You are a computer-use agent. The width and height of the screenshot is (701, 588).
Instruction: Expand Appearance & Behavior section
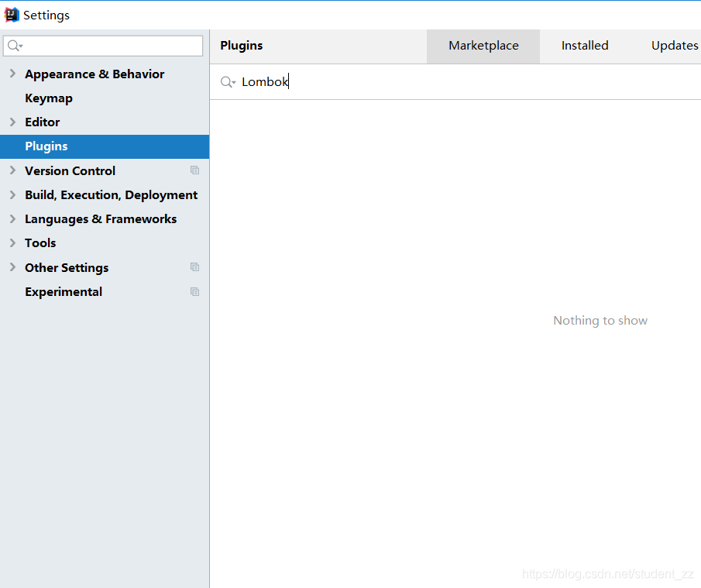click(12, 74)
